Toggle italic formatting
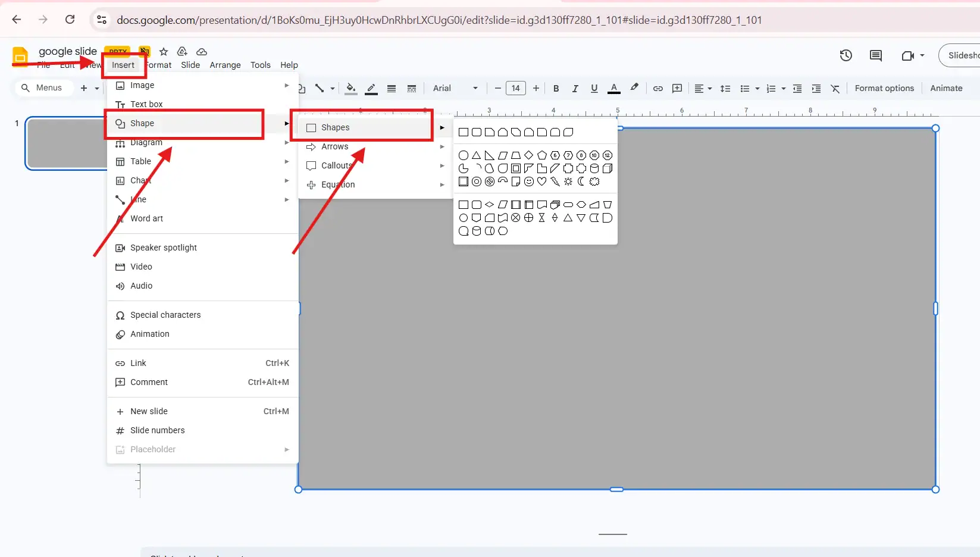 575,88
